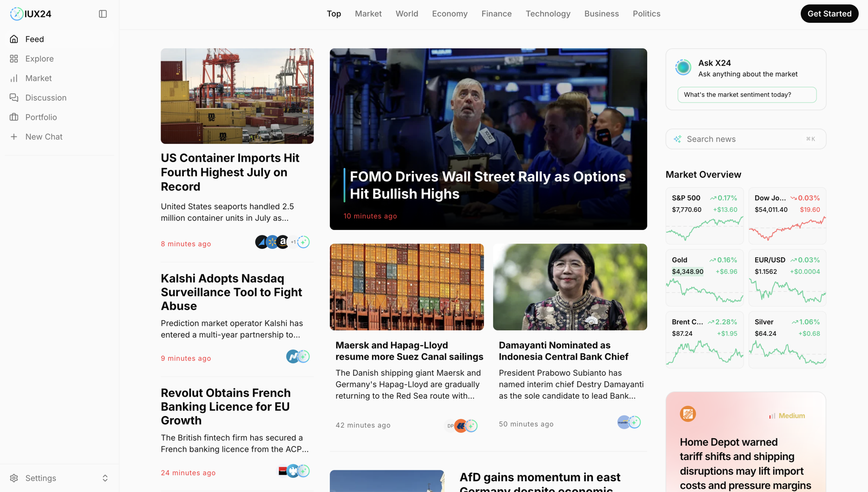
Task: Switch to the Business tab
Action: [x=602, y=14]
